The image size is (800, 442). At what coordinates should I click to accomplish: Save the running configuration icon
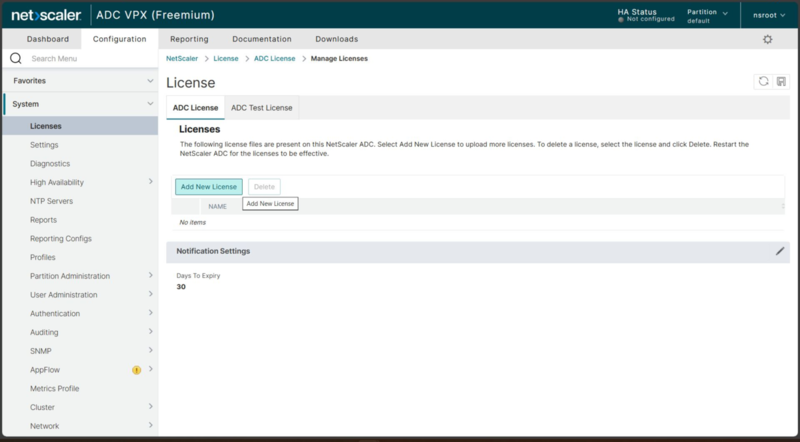tap(781, 81)
